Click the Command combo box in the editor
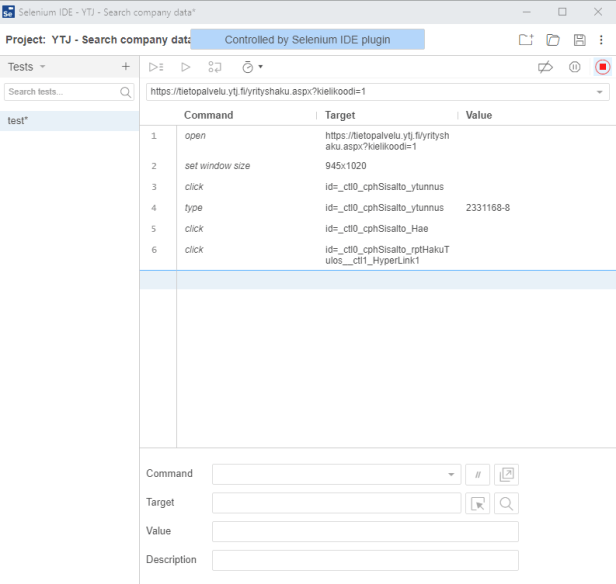The width and height of the screenshot is (616, 584). pos(336,474)
